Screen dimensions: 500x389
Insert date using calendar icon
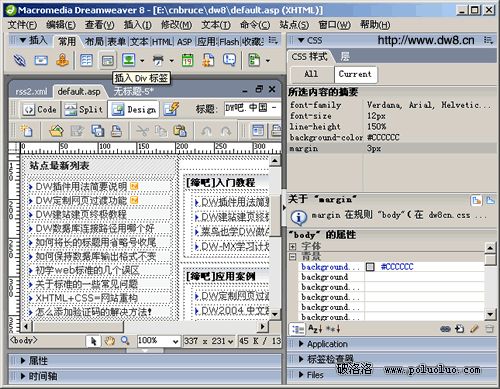[187, 60]
